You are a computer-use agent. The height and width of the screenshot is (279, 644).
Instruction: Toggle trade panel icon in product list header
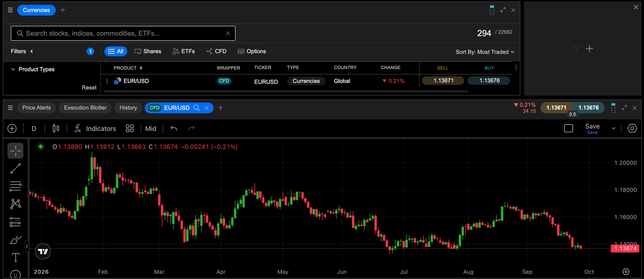pyautogui.click(x=492, y=10)
